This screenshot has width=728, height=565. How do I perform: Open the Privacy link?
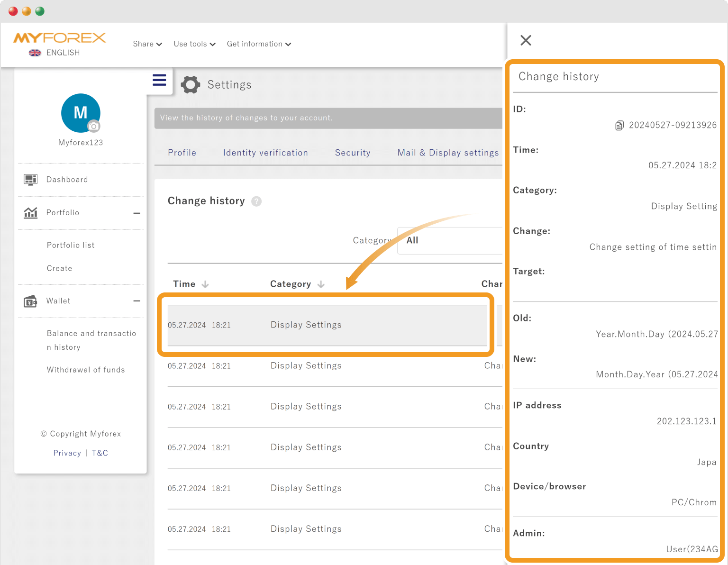coord(67,453)
